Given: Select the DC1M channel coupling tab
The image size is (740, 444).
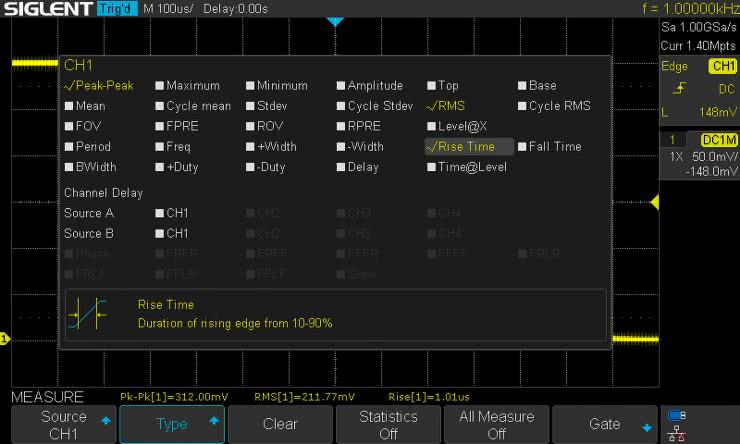Looking at the screenshot, I should click(x=718, y=139).
